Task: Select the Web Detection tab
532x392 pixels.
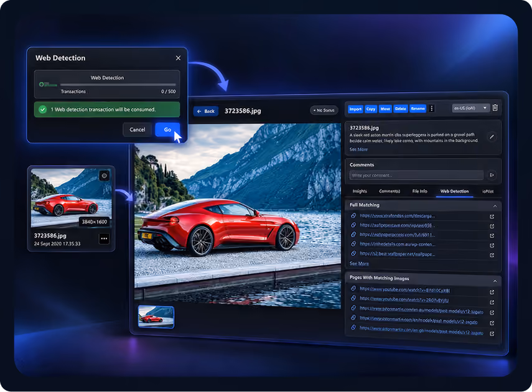Action: (455, 192)
